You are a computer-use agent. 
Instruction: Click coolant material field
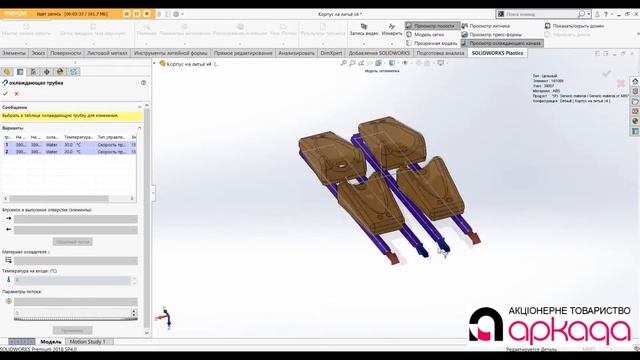pyautogui.click(x=76, y=261)
